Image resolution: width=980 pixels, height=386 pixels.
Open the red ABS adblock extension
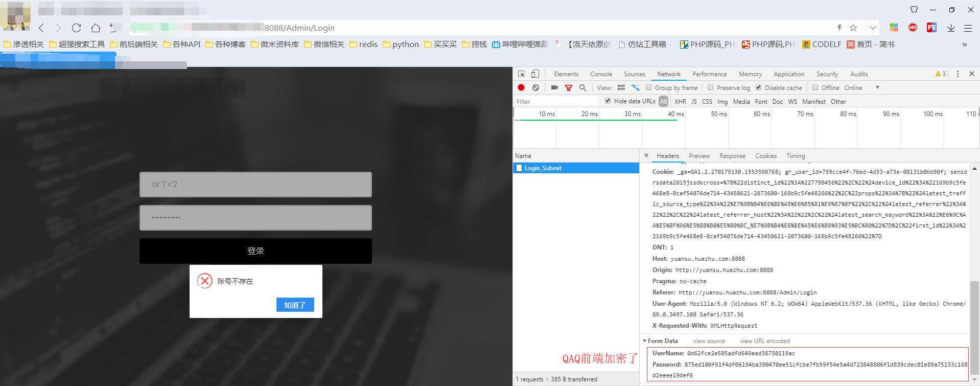[913, 28]
